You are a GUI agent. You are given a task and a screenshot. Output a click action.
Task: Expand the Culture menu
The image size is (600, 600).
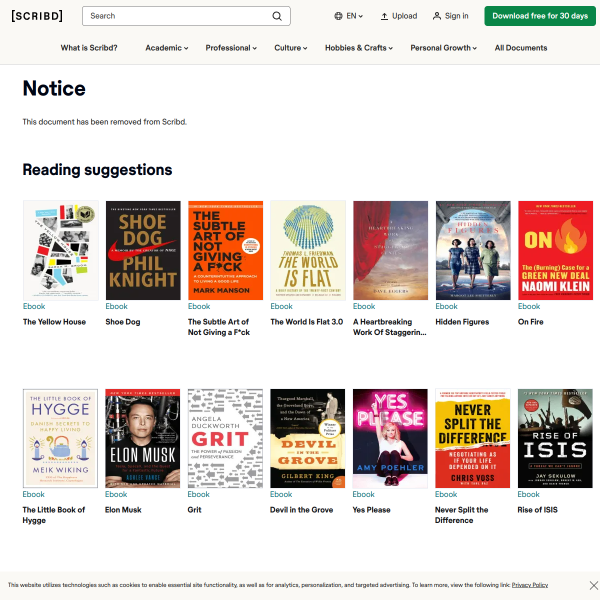click(x=290, y=48)
